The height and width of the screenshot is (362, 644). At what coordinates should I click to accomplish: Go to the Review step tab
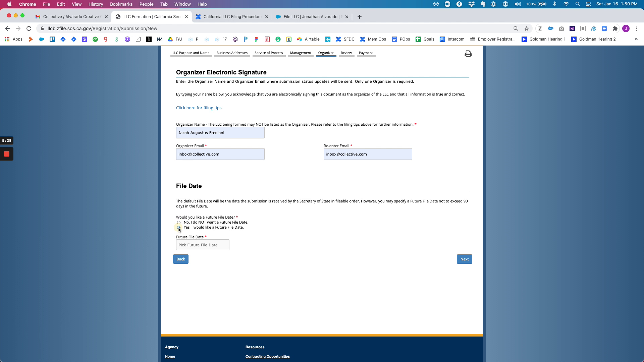346,53
